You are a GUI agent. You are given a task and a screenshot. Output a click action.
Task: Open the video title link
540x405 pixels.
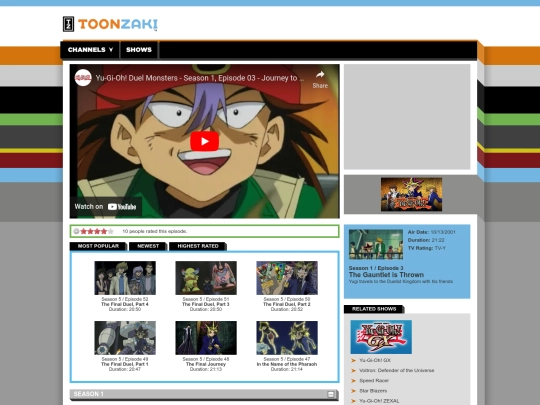[x=200, y=78]
